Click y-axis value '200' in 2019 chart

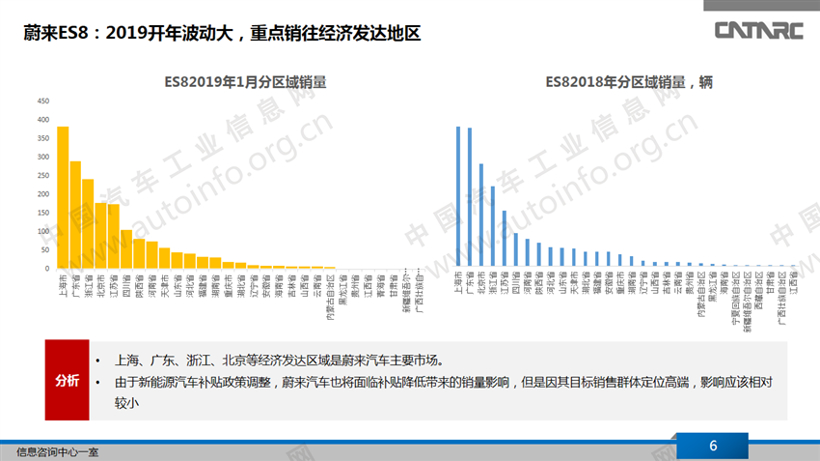pyautogui.click(x=43, y=194)
